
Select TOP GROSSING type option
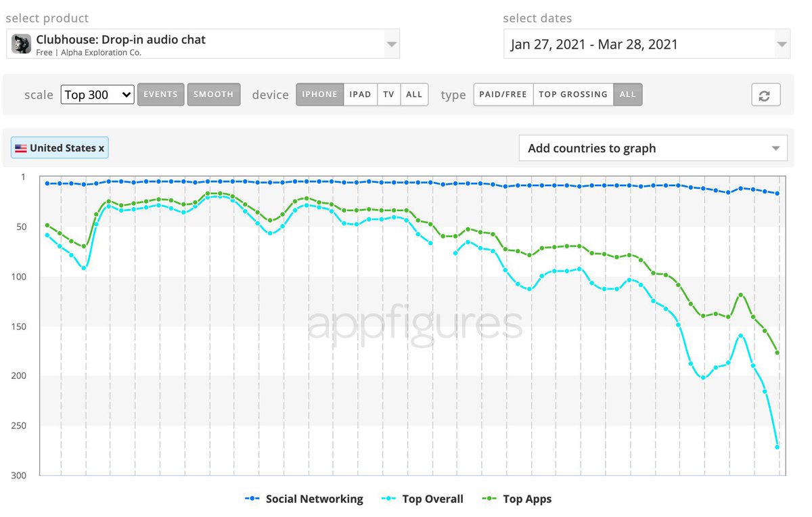click(573, 95)
